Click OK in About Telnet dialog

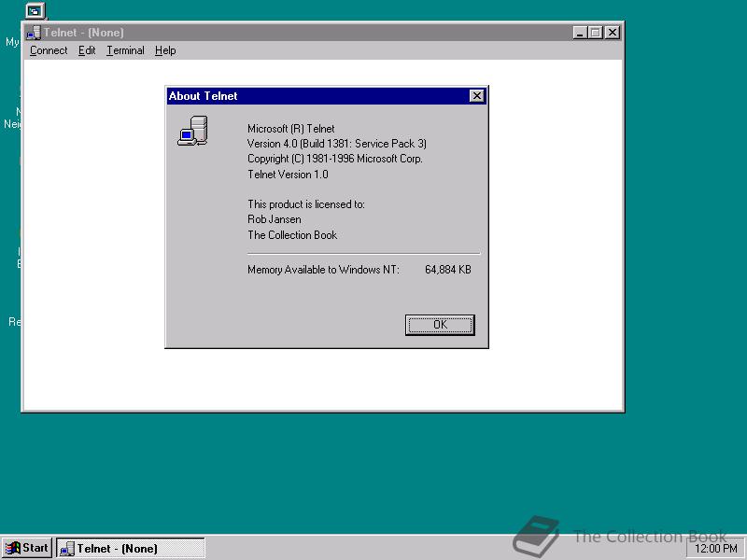440,325
